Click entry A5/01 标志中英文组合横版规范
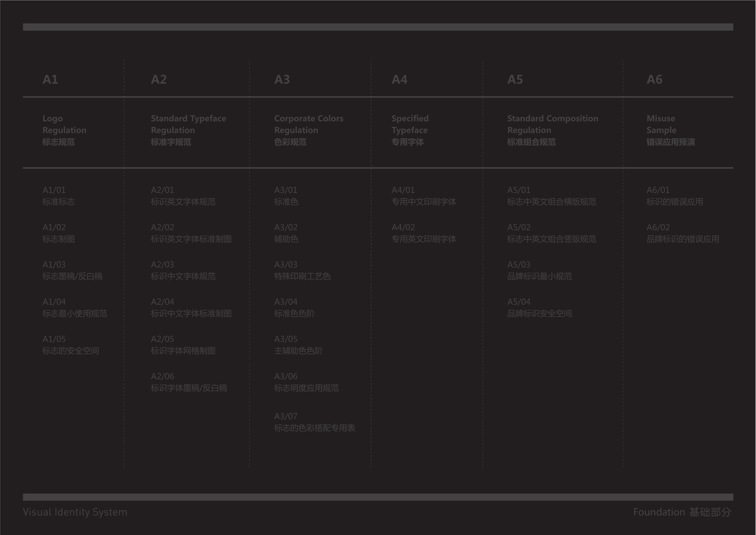The image size is (756, 535). [552, 196]
